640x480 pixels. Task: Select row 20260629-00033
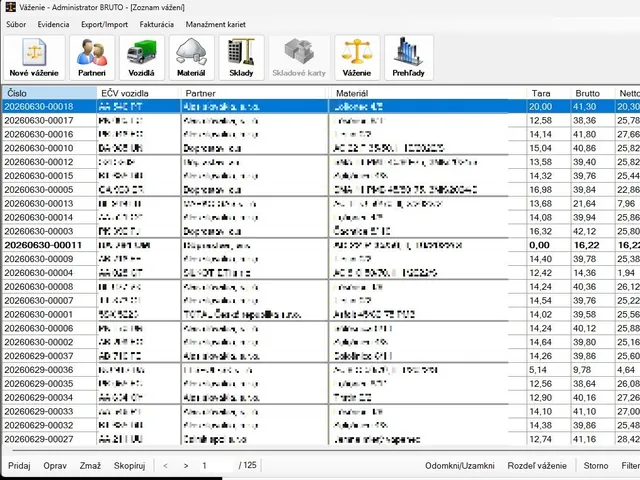[321, 412]
